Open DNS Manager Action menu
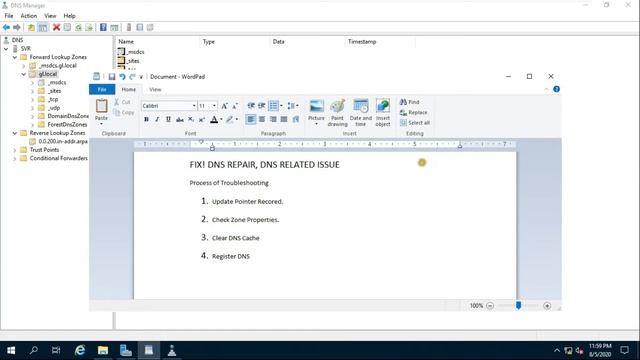Viewport: 640px width, 360px height. tap(29, 16)
